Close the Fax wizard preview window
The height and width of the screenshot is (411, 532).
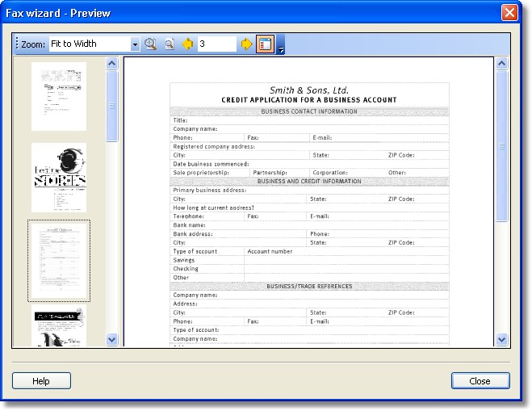[x=509, y=13]
